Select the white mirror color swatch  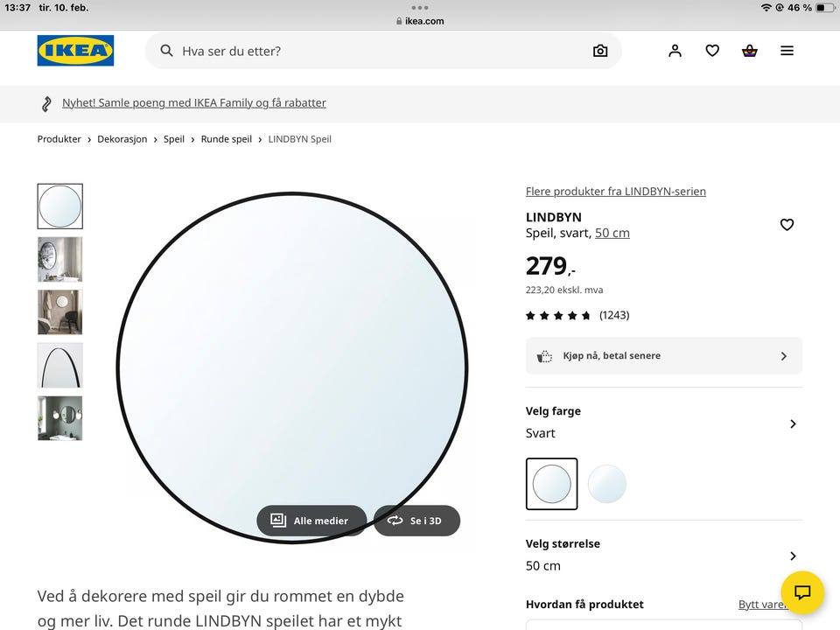607,484
